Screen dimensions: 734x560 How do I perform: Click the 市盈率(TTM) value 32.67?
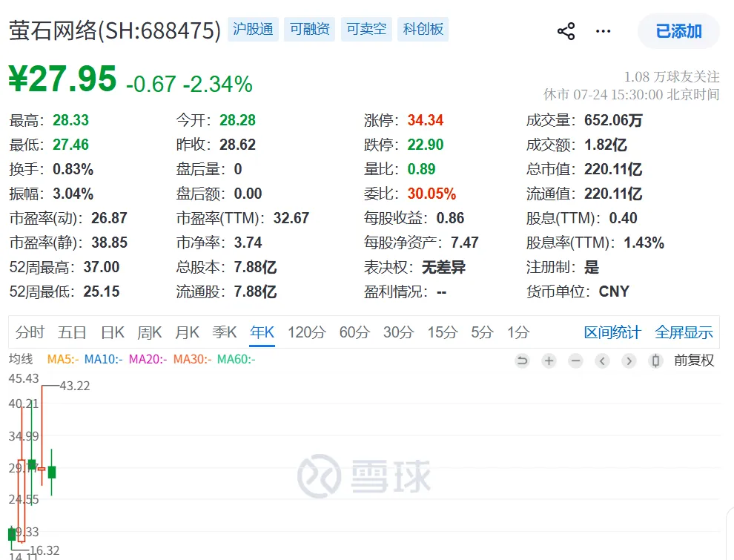(291, 218)
